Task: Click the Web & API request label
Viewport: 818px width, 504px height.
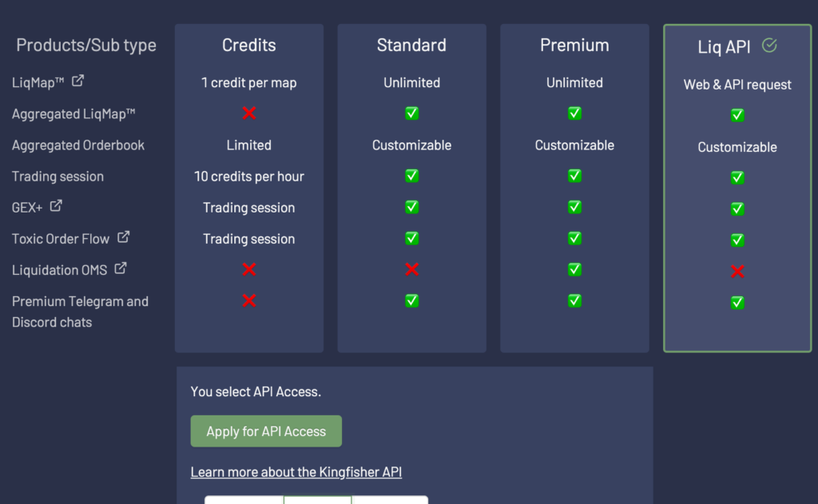Action: point(737,84)
